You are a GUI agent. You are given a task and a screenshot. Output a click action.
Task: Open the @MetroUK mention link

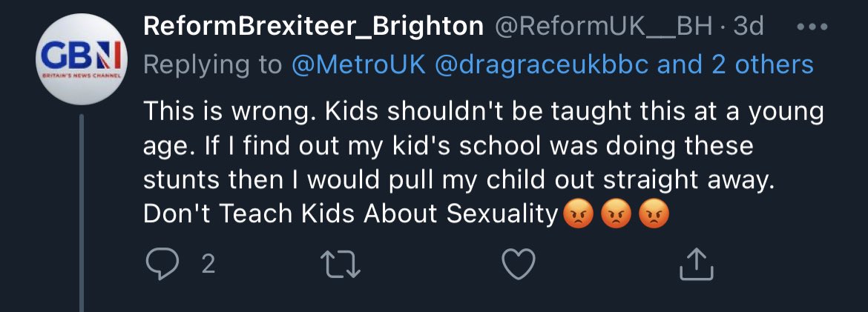[358, 64]
